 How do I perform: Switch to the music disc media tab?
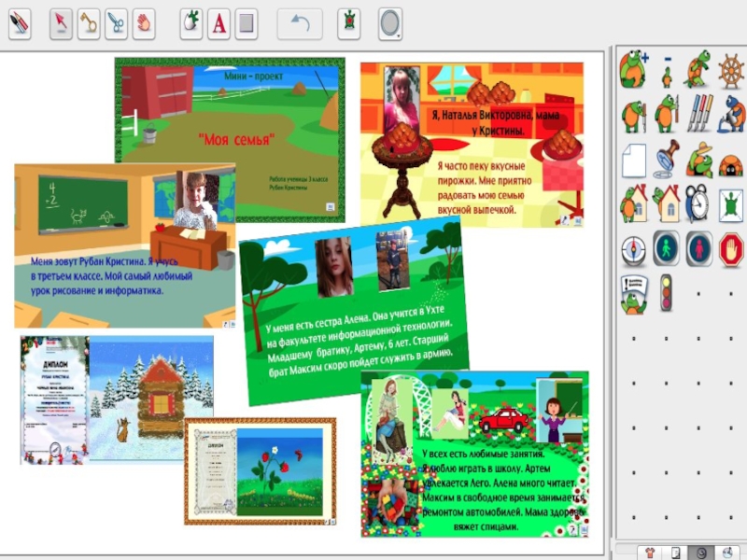(727, 553)
